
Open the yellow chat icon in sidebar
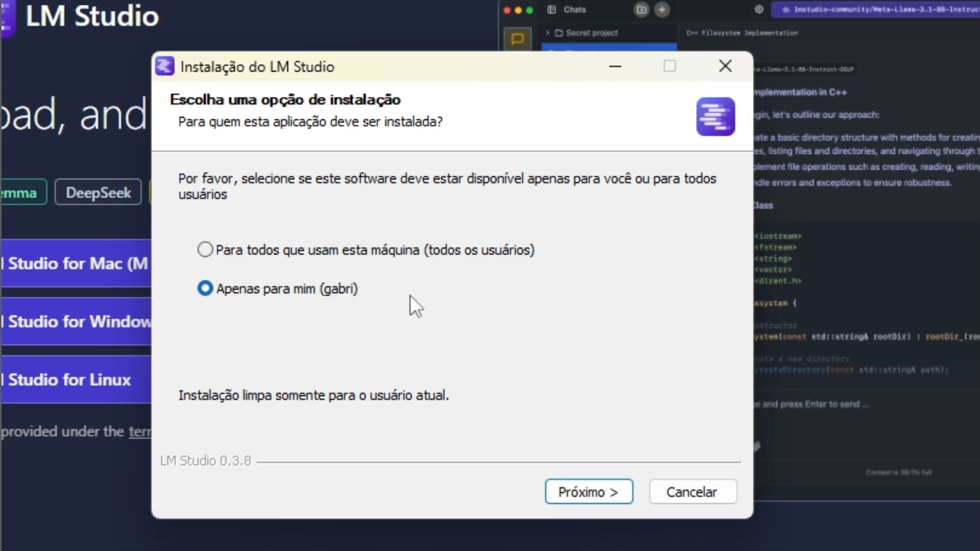click(517, 39)
